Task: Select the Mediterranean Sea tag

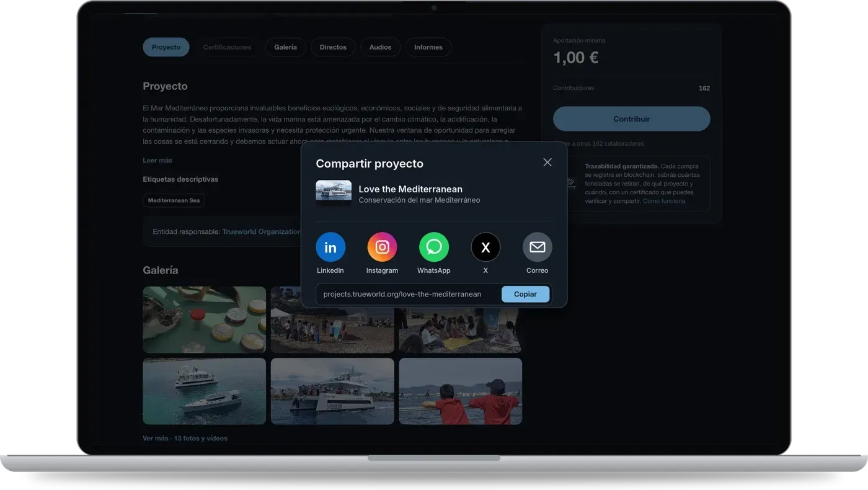Action: (x=174, y=200)
